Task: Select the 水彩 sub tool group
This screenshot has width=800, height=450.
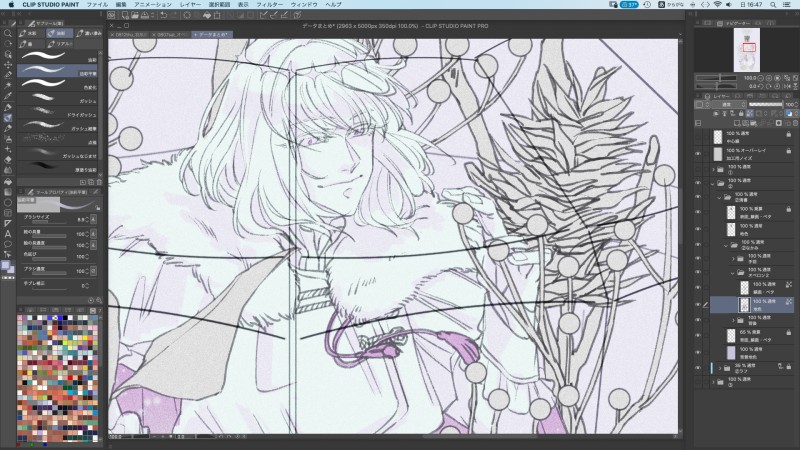Action: point(32,33)
